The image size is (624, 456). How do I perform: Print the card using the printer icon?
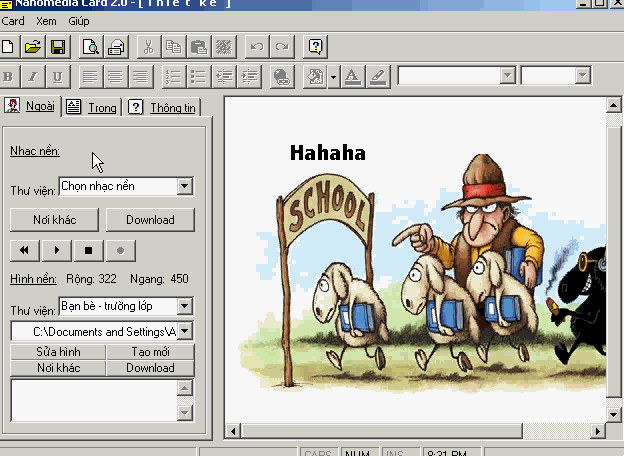pyautogui.click(x=116, y=47)
